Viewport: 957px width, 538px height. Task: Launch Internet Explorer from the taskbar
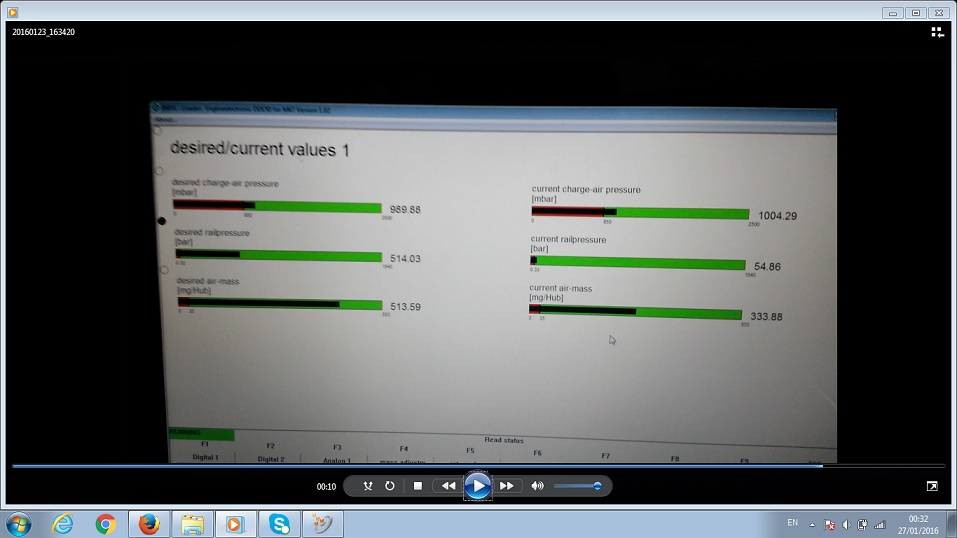(x=63, y=523)
